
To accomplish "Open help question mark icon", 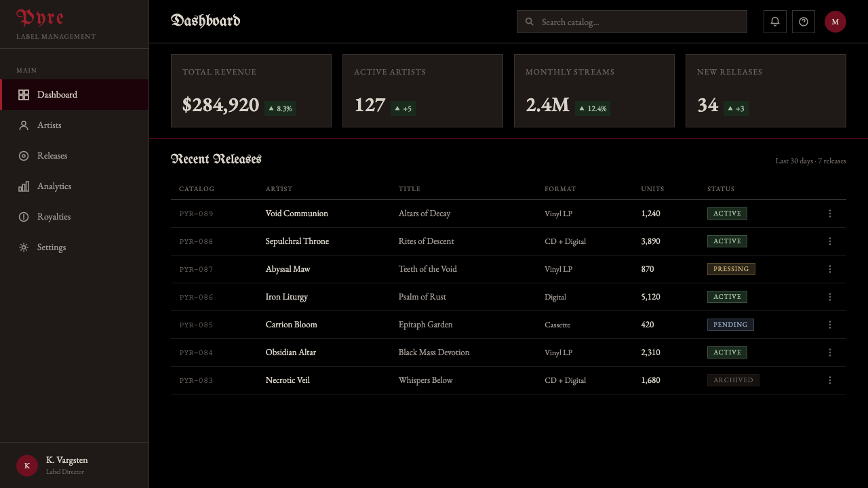I will pyautogui.click(x=804, y=22).
